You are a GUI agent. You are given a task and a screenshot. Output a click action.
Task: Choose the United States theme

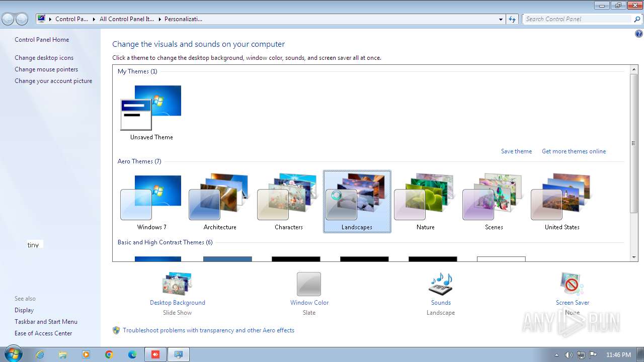(x=562, y=202)
